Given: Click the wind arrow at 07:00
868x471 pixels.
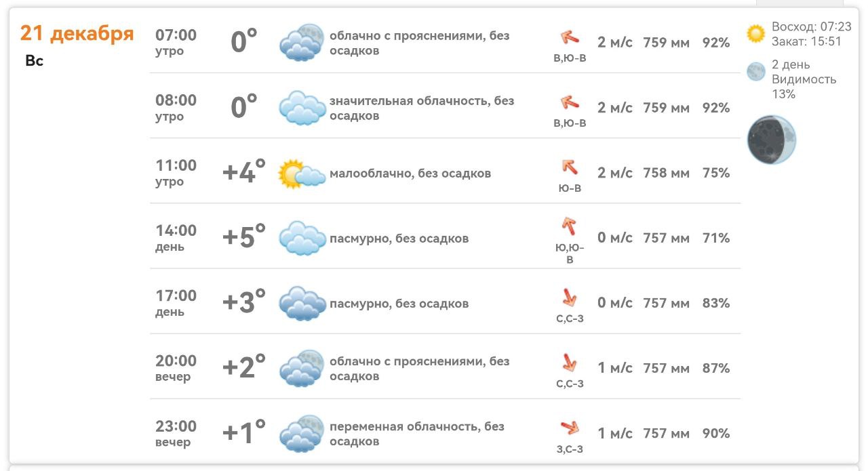Looking at the screenshot, I should point(570,37).
